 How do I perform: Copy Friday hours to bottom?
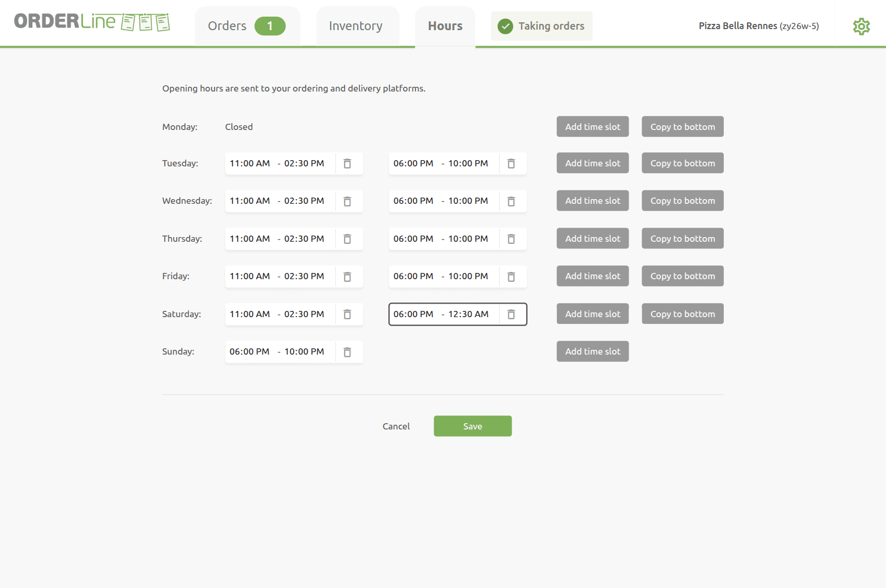click(683, 276)
